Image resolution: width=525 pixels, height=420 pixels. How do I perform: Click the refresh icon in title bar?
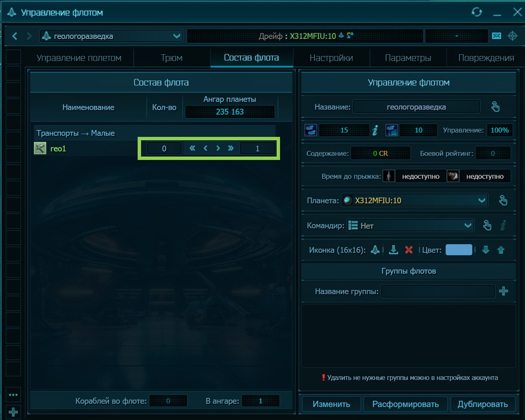pos(477,12)
